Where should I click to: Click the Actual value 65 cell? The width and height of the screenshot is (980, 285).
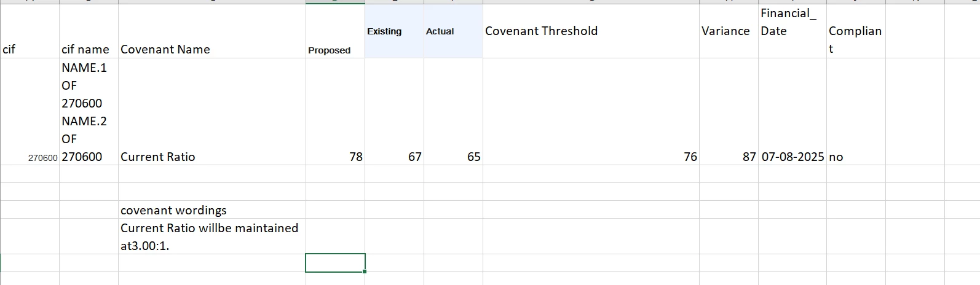(453, 112)
